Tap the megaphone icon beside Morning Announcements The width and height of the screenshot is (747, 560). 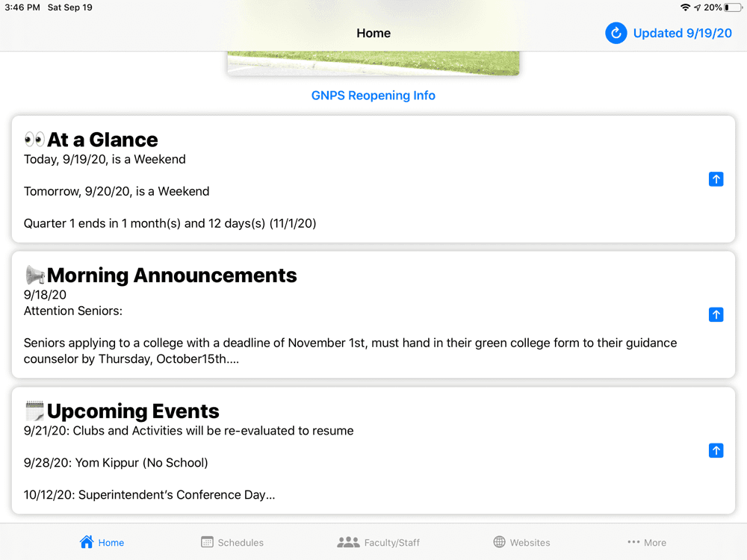34,276
